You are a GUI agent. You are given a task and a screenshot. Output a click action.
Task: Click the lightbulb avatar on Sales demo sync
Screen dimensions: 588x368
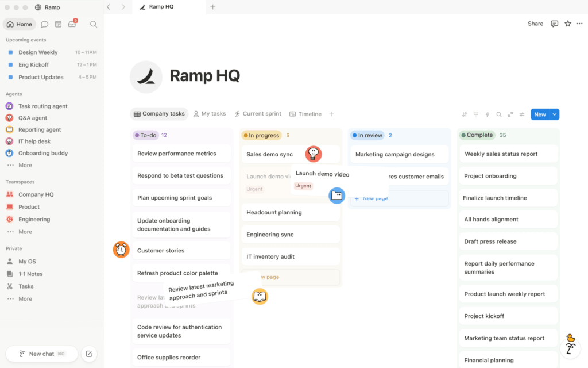tap(313, 154)
